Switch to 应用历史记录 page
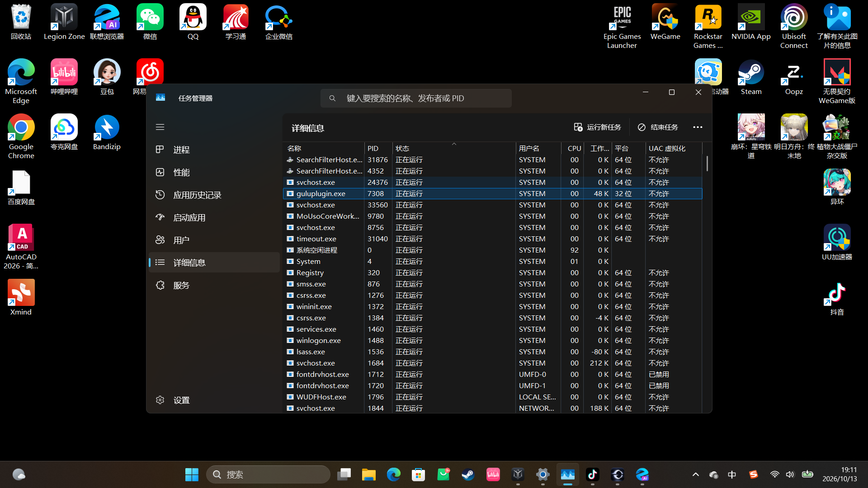This screenshot has height=488, width=868. (214, 195)
